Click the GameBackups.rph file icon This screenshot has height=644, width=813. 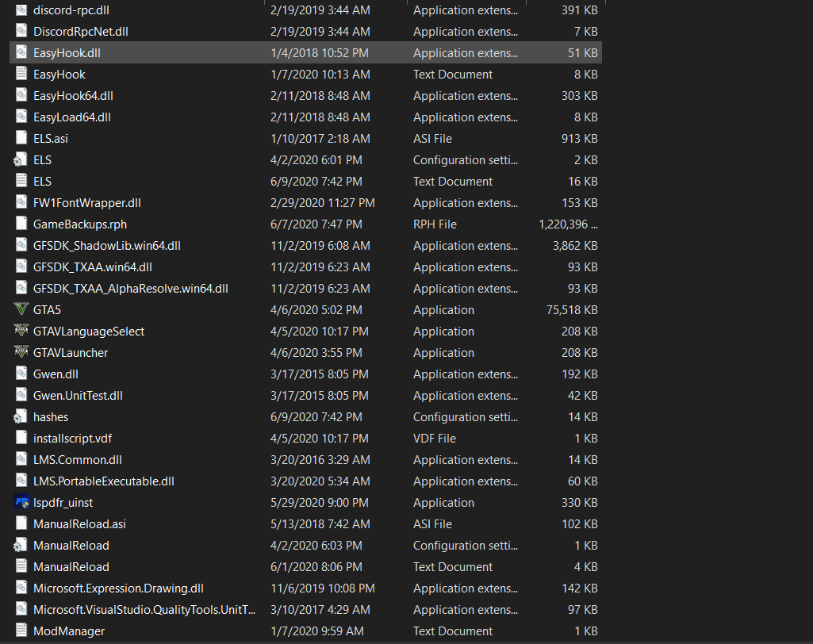[21, 224]
